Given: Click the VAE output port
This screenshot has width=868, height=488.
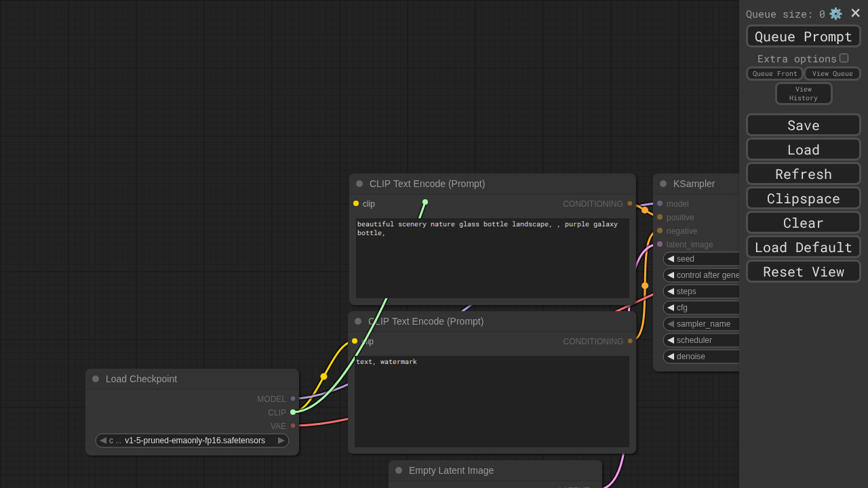Looking at the screenshot, I should pos(293,426).
